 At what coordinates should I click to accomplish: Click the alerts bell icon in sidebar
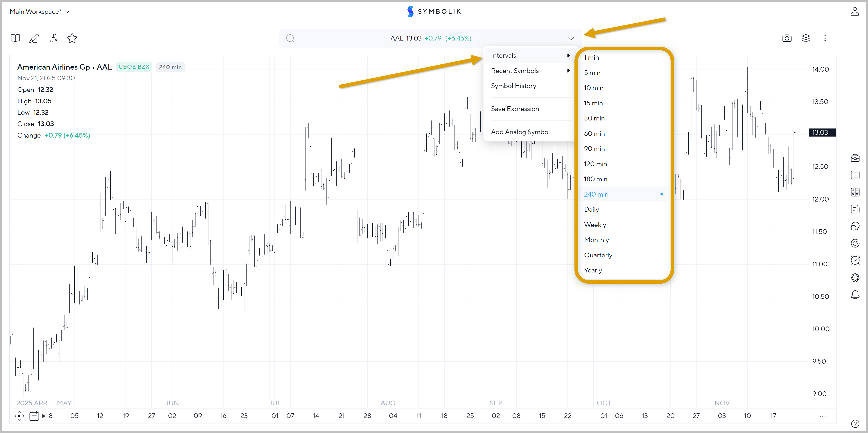pyautogui.click(x=855, y=295)
